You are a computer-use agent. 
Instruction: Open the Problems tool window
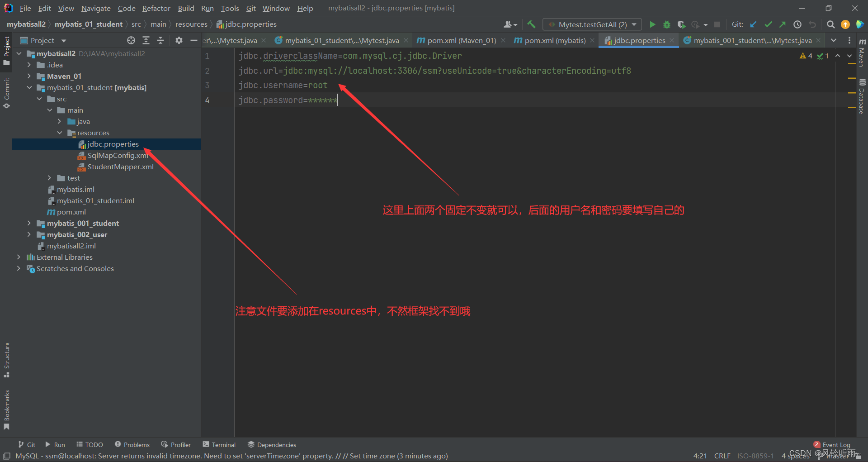click(x=132, y=445)
